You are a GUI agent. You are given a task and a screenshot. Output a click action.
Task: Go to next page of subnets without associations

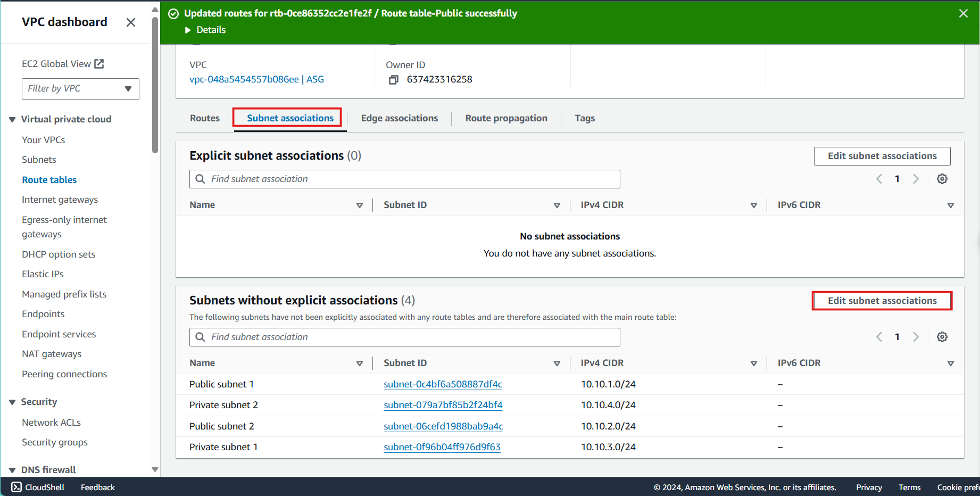[916, 336]
